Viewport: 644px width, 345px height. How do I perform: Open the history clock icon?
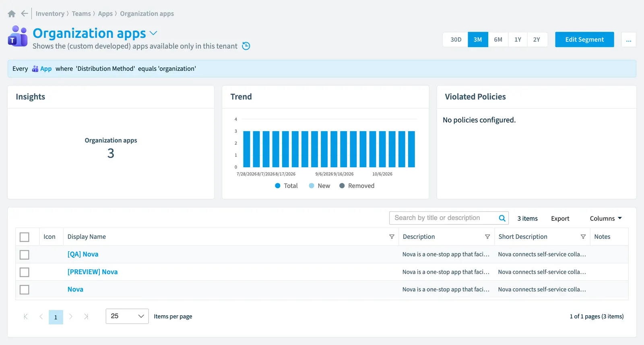coord(246,46)
